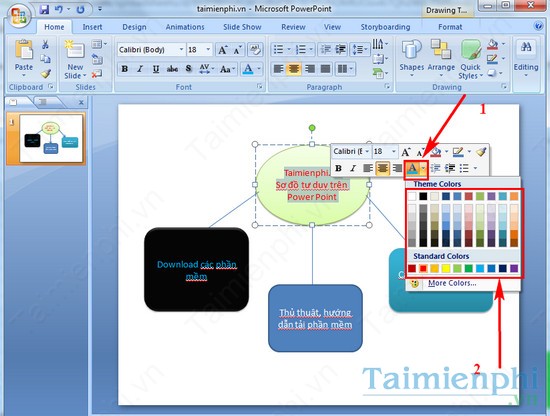Expand Paragraph dialog launcher
The width and height of the screenshot is (550, 416).
tap(387, 86)
